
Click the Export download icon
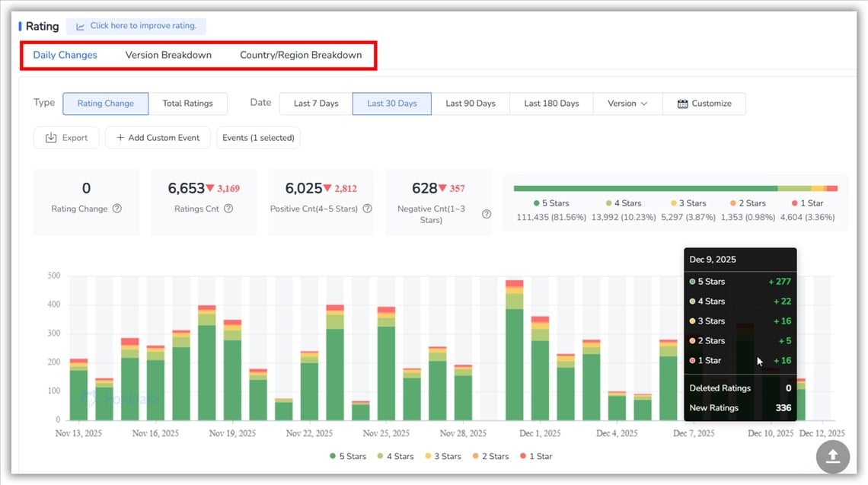51,138
